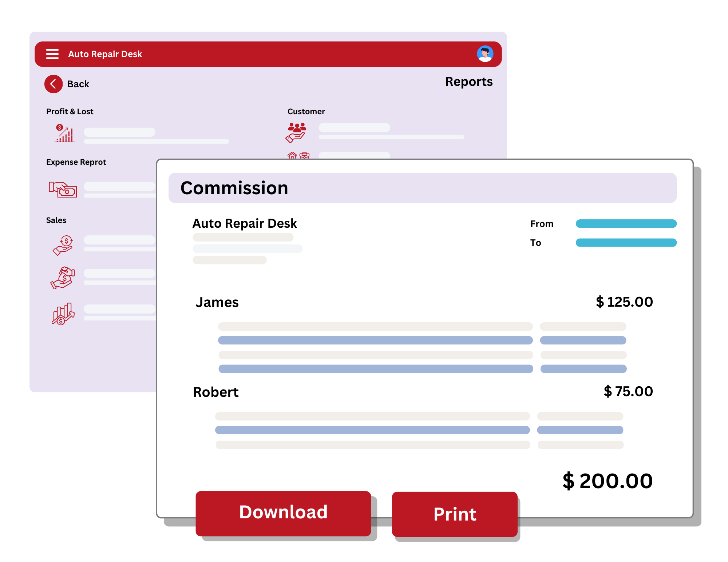Click the Customer section label

pos(306,111)
